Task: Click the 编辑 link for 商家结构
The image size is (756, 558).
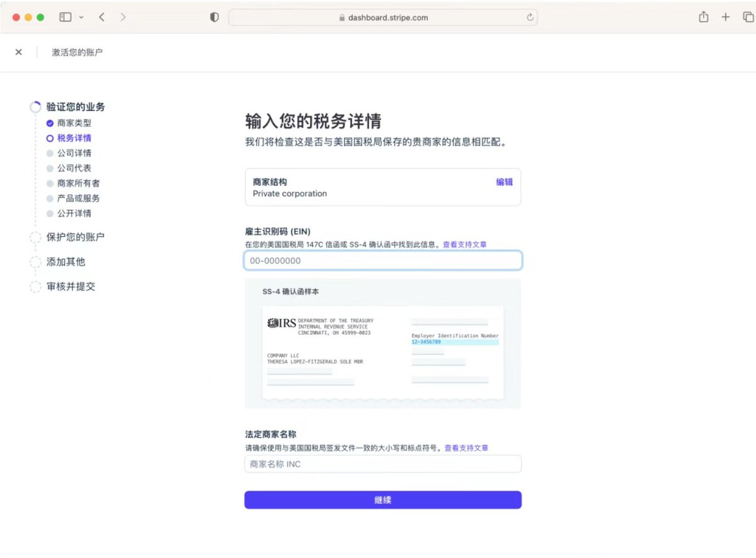Action: point(504,182)
